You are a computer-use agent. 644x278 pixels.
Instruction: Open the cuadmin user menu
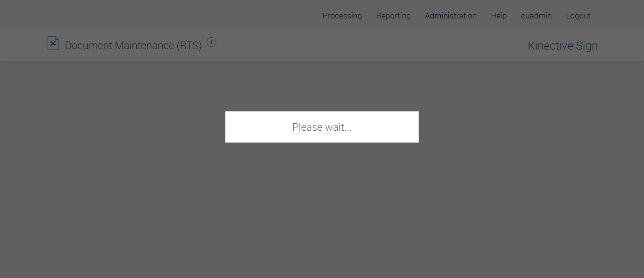(537, 16)
